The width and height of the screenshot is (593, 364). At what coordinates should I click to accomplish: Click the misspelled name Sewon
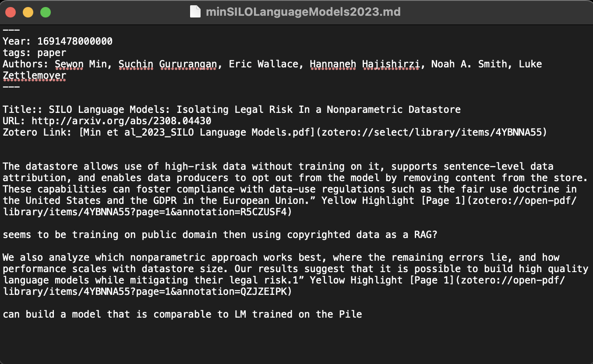point(69,64)
